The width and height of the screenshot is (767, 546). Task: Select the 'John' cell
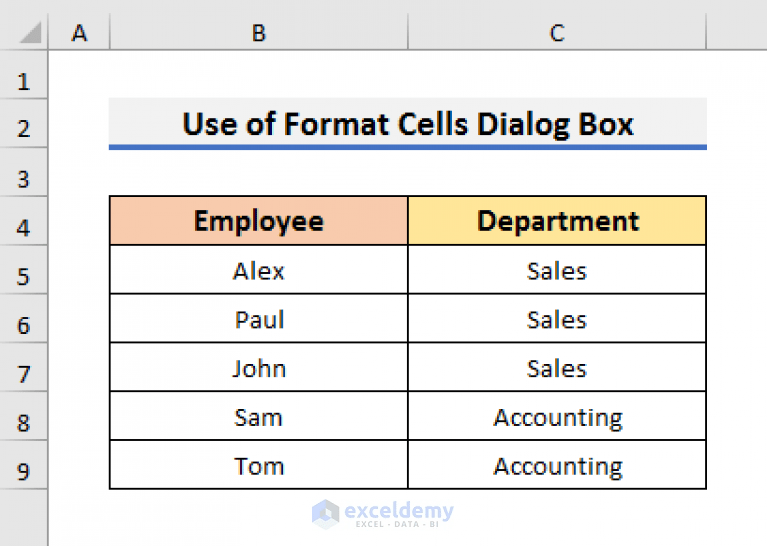(259, 367)
